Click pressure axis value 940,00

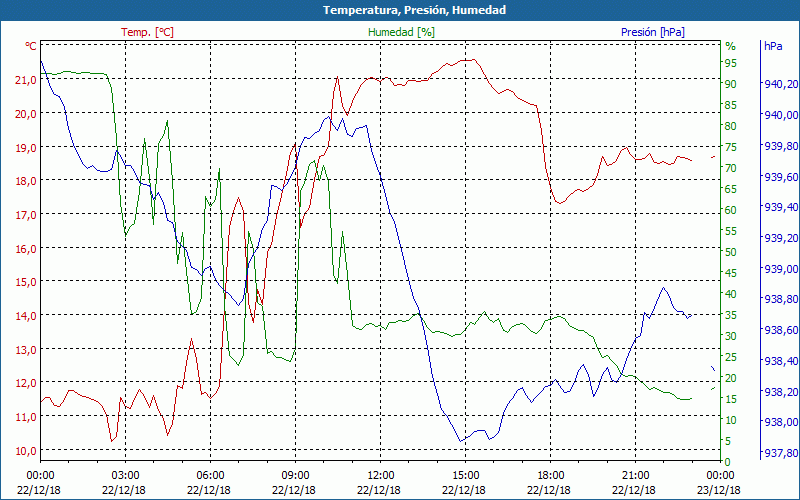click(781, 115)
